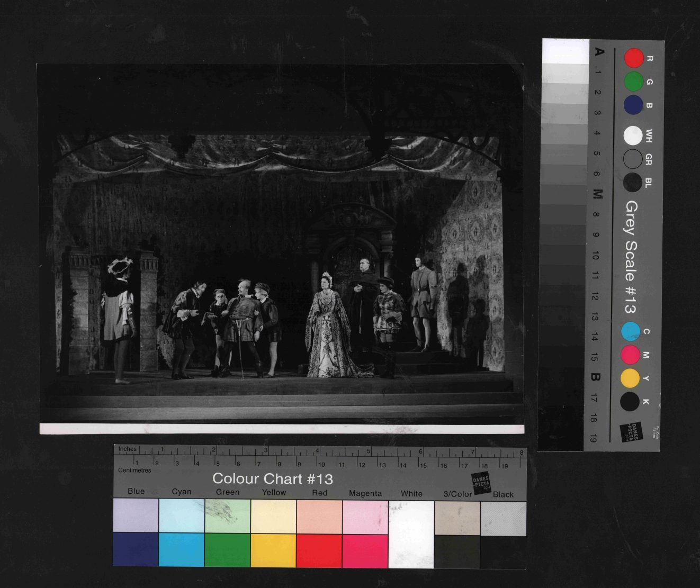Click the 'Inches' label on the ruler
This screenshot has width=700, height=588.
click(x=127, y=449)
